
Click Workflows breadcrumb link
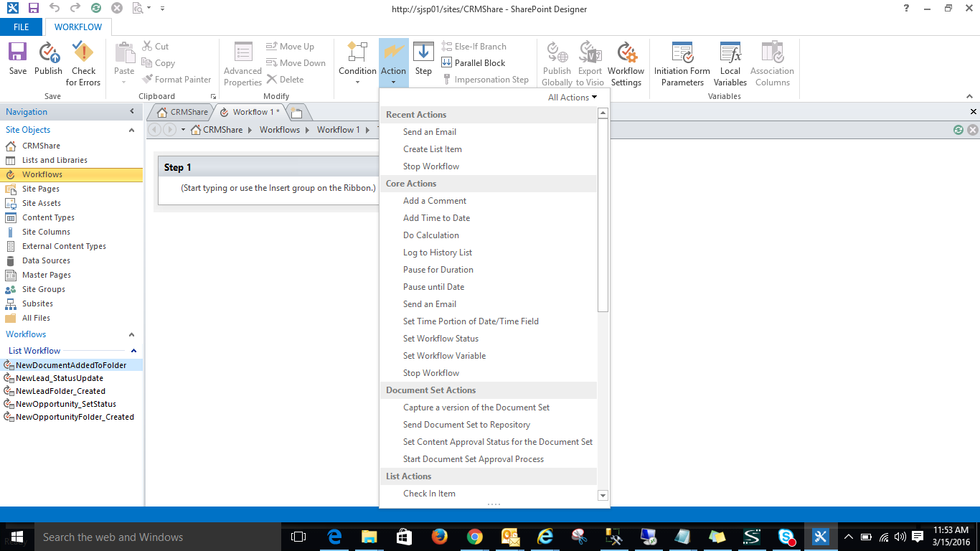click(280, 130)
